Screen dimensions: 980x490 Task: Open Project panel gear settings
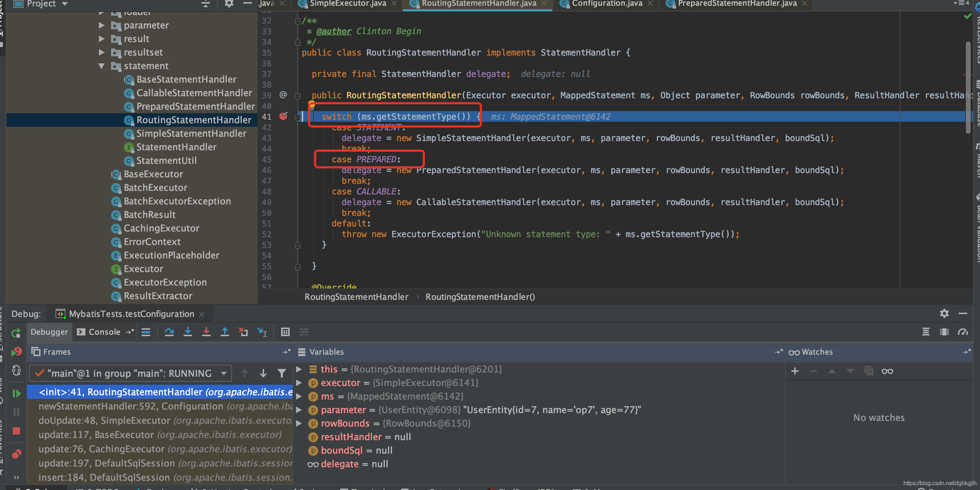[x=229, y=4]
